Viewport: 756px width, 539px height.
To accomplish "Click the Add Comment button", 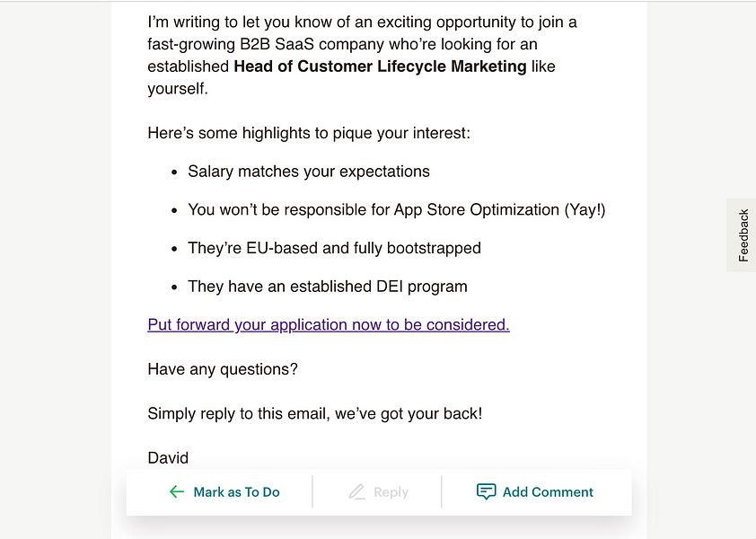I will tap(534, 491).
